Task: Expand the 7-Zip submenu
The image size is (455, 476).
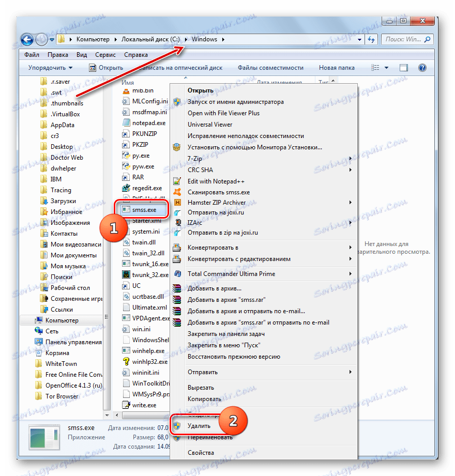Action: 350,159
